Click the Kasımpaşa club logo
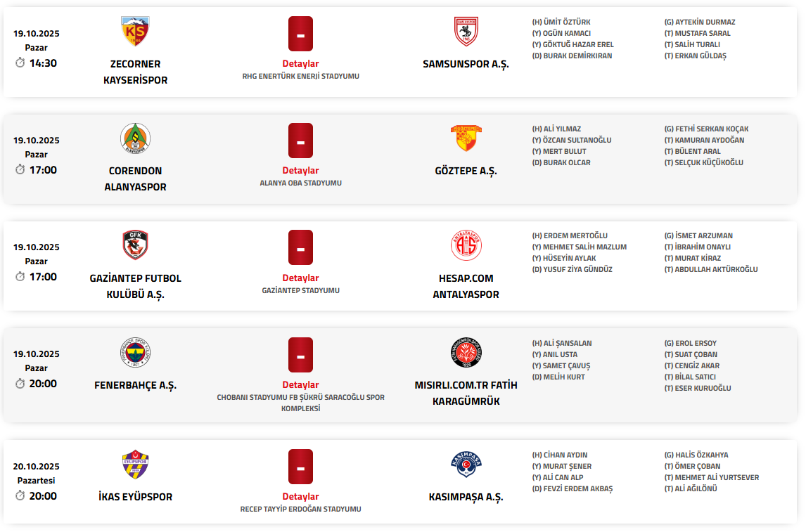806x532 pixels. click(x=466, y=465)
